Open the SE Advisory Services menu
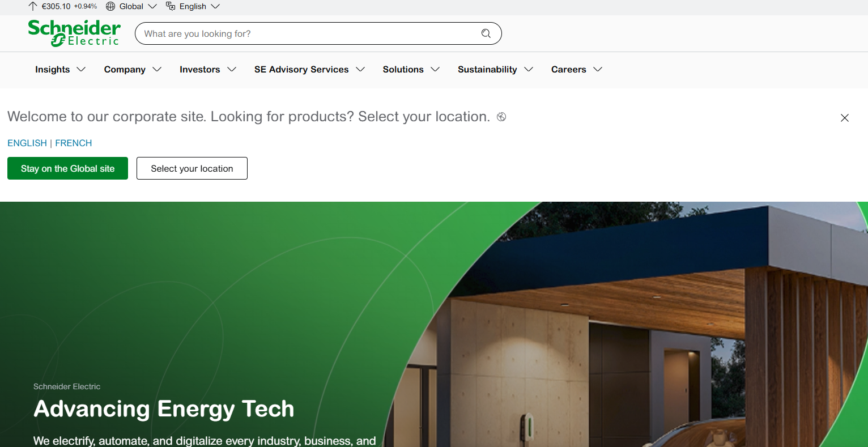The image size is (868, 447). (301, 70)
